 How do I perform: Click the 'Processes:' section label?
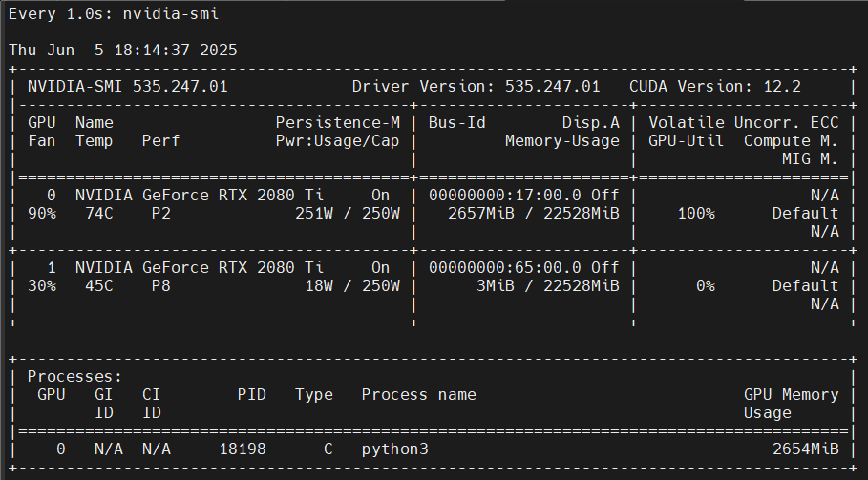coord(74,377)
